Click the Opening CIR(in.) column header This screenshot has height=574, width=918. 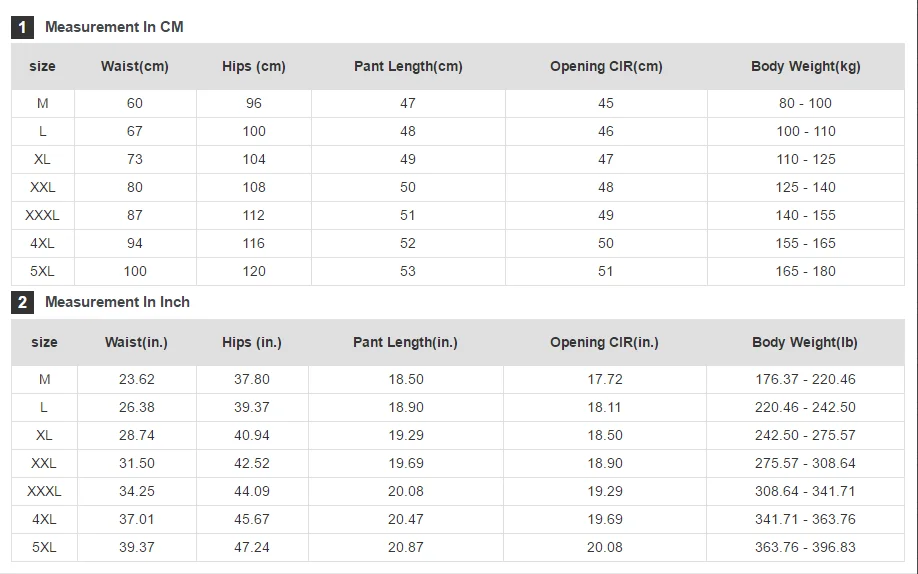point(604,342)
